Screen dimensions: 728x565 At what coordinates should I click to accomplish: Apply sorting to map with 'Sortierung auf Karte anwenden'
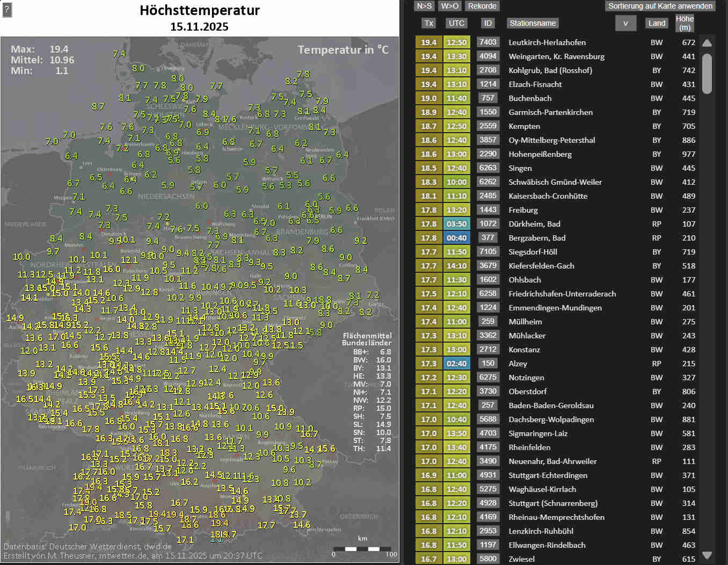660,6
